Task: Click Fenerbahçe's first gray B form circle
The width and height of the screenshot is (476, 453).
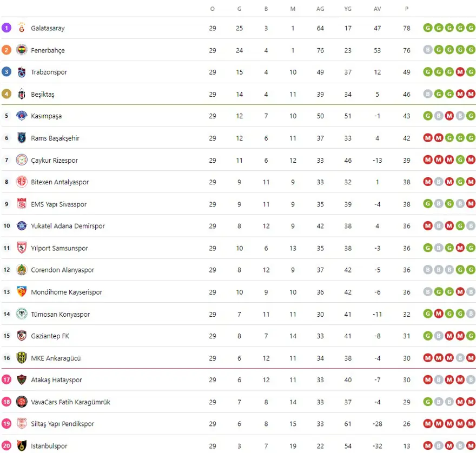Action: click(x=428, y=50)
